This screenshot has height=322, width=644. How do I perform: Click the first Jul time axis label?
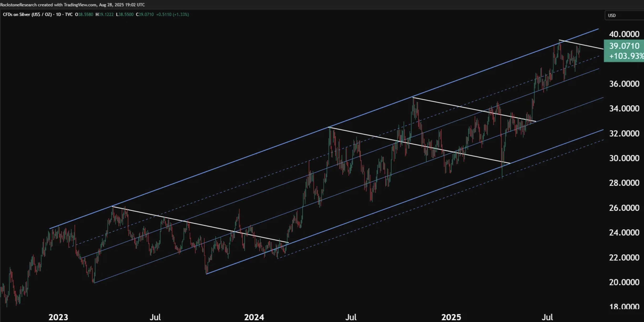point(155,317)
